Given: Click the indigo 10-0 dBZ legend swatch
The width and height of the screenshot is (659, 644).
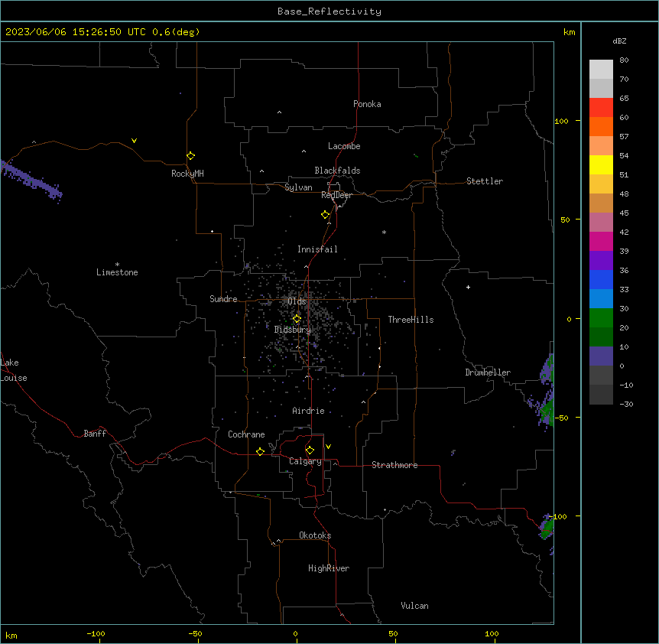Looking at the screenshot, I should (601, 356).
